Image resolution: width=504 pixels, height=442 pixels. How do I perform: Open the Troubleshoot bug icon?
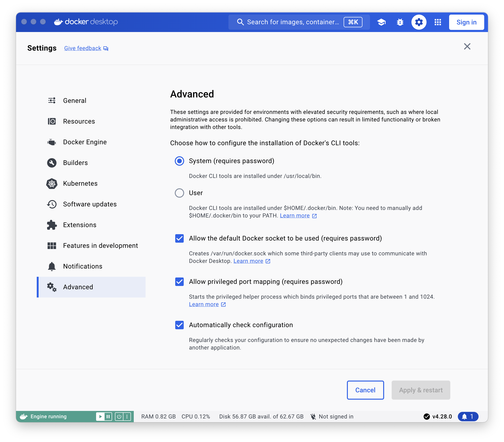(x=400, y=22)
